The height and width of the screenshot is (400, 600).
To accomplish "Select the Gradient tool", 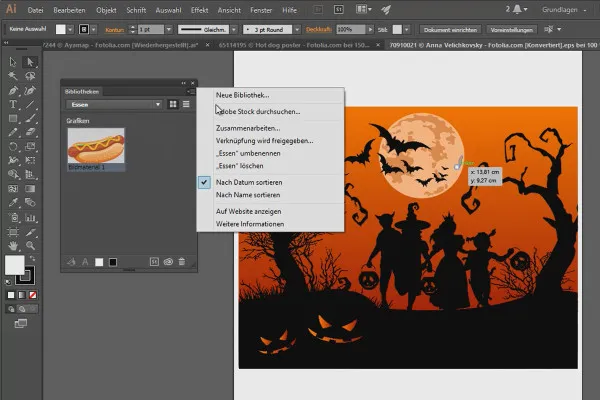I will tap(30, 189).
